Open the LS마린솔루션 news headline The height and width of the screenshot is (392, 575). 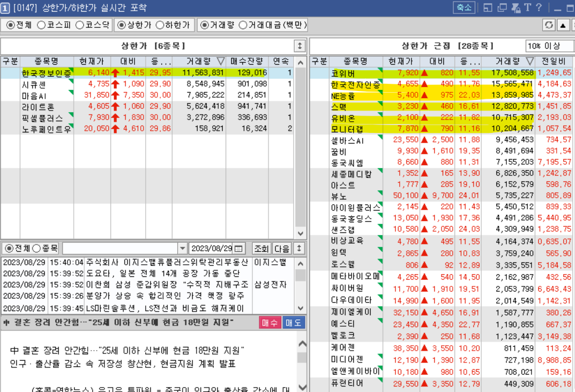pyautogui.click(x=165, y=308)
